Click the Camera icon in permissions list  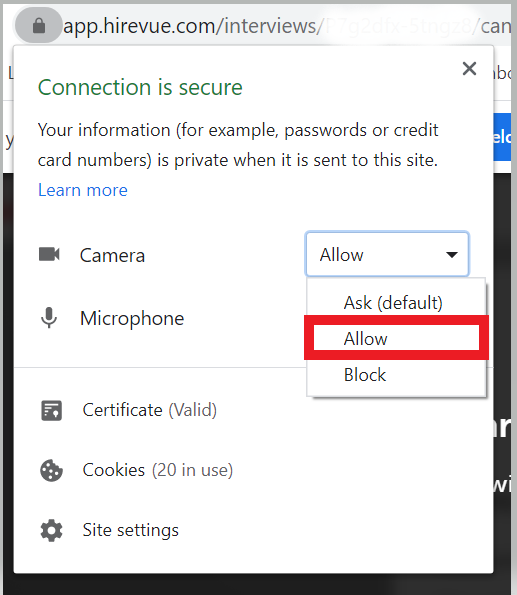click(x=49, y=254)
